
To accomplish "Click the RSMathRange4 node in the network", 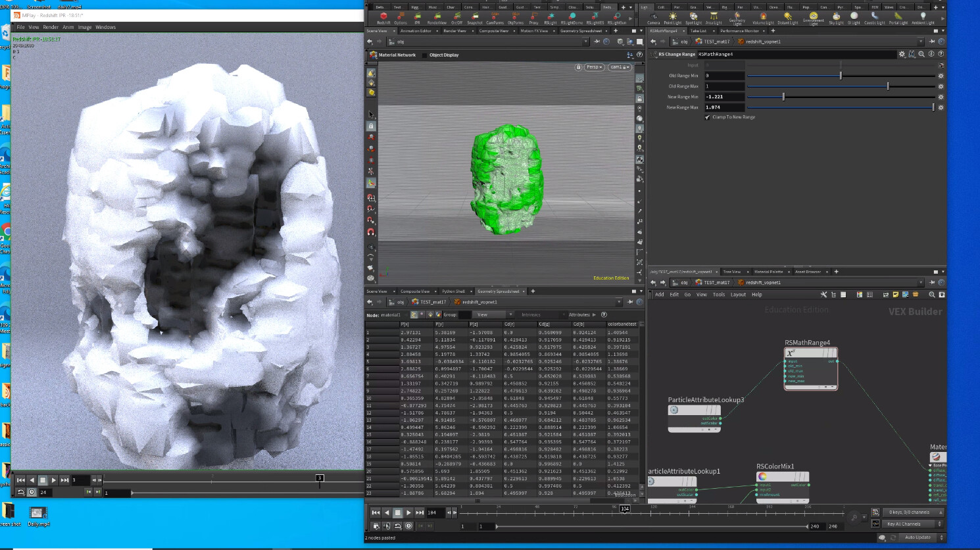I will [x=810, y=368].
